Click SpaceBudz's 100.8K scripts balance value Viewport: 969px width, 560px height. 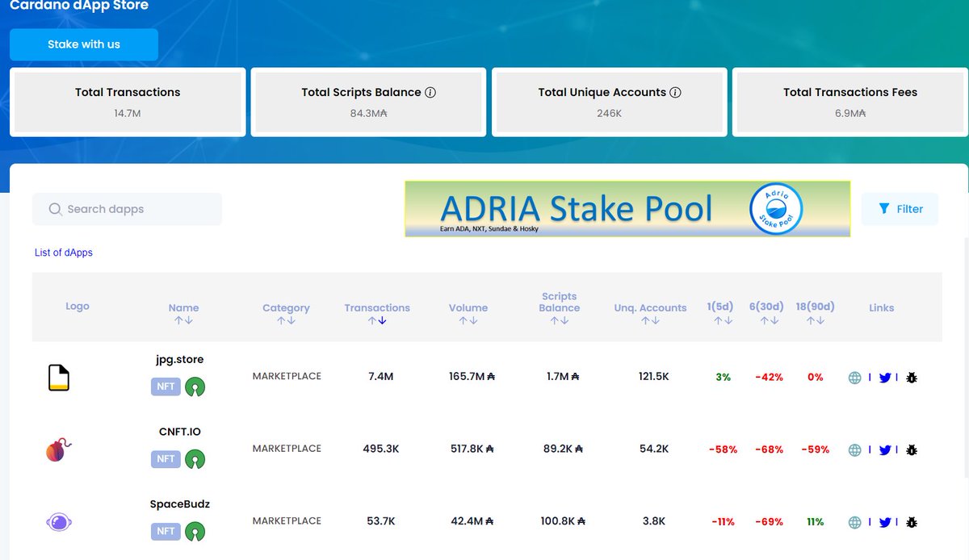[x=563, y=522]
